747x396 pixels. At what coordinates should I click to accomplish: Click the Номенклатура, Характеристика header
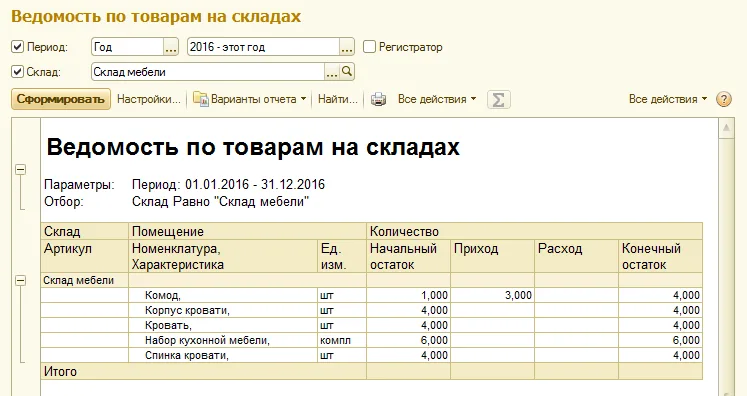pyautogui.click(x=223, y=256)
